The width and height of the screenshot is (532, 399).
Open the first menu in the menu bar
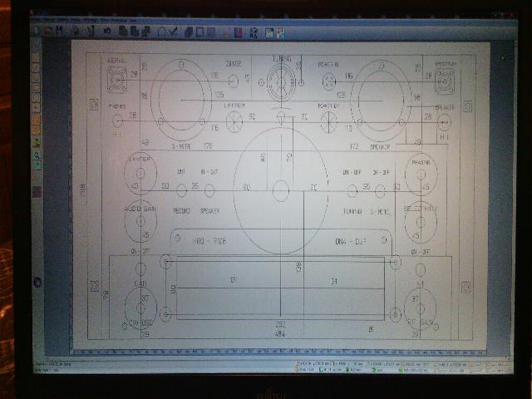pyautogui.click(x=37, y=20)
